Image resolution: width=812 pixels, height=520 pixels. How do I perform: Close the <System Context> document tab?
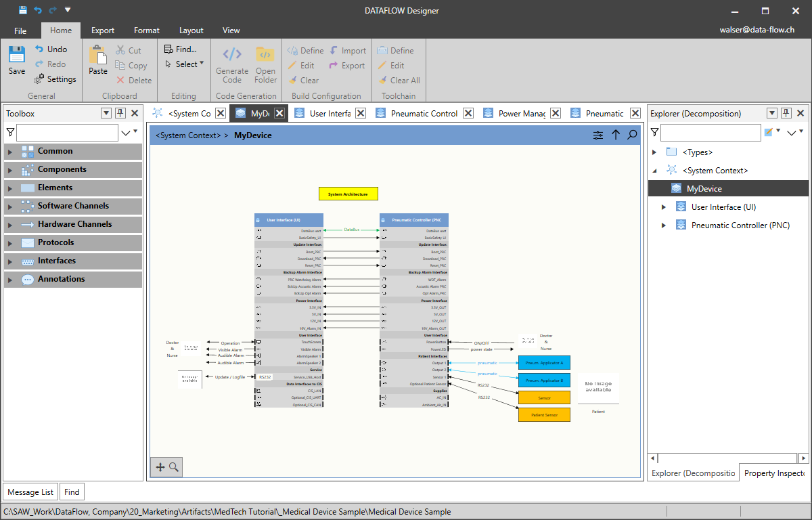pos(220,113)
